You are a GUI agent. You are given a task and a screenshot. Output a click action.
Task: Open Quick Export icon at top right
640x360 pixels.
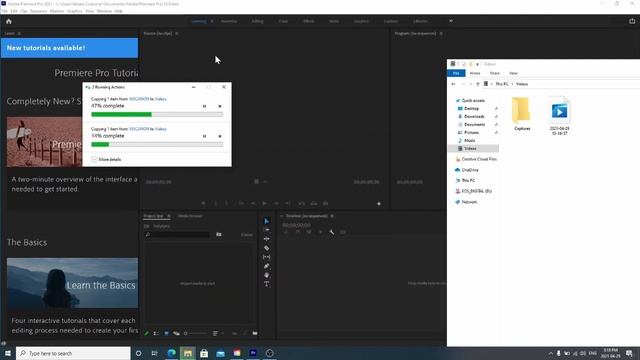[x=632, y=21]
